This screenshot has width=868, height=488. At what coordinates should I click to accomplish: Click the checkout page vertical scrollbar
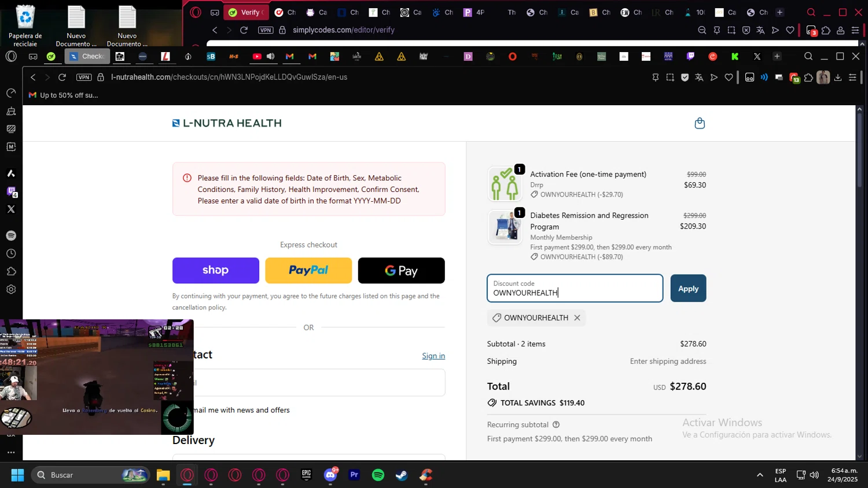(859, 151)
